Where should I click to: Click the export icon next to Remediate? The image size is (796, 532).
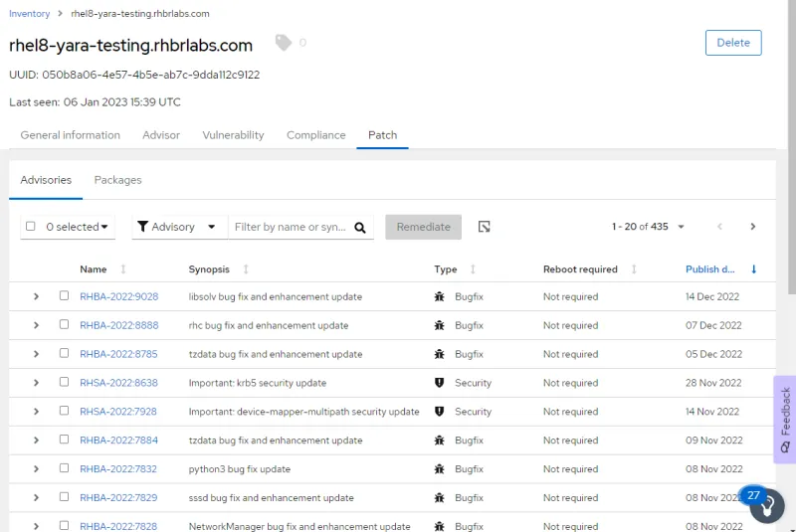pos(484,227)
